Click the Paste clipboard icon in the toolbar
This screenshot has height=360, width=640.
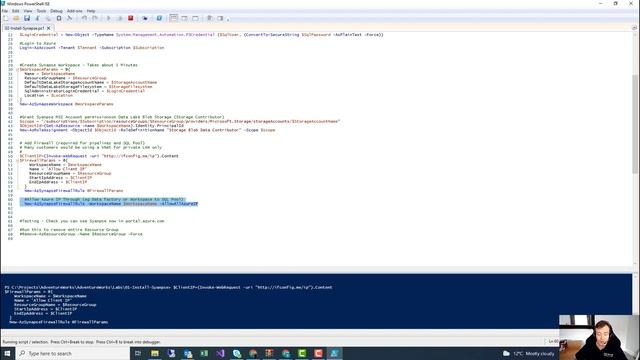(59, 18)
